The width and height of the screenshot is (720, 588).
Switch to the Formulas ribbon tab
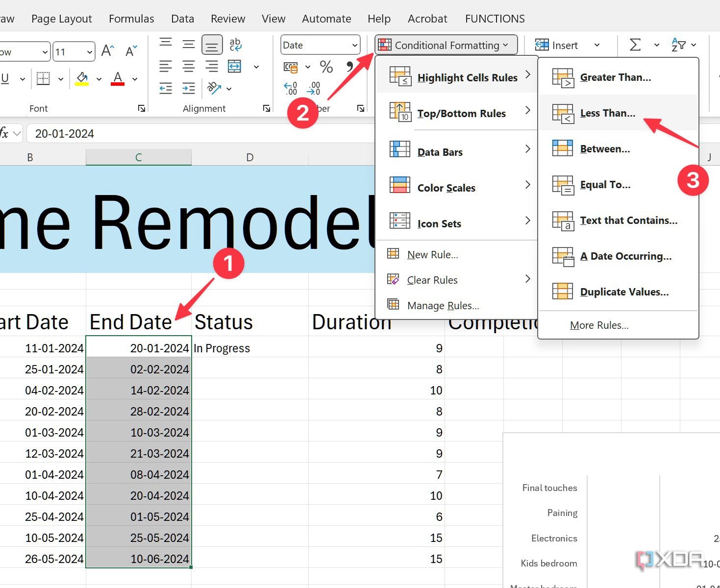(131, 18)
